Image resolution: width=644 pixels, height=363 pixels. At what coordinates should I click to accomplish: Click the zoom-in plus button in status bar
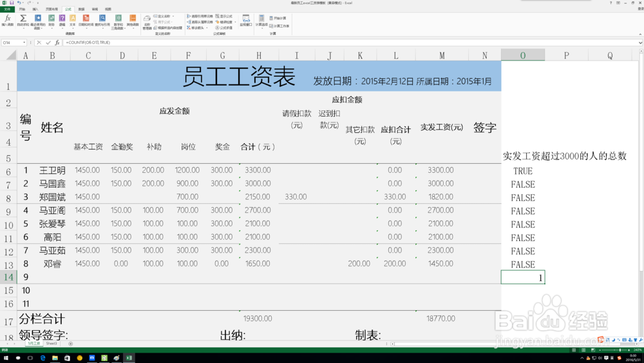[629, 350]
